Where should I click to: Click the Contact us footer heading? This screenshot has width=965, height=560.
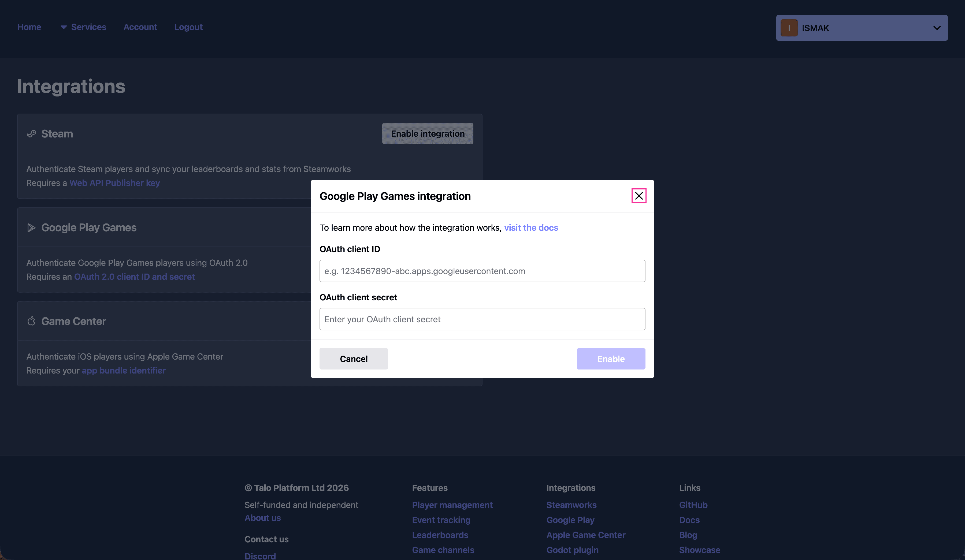click(x=266, y=539)
